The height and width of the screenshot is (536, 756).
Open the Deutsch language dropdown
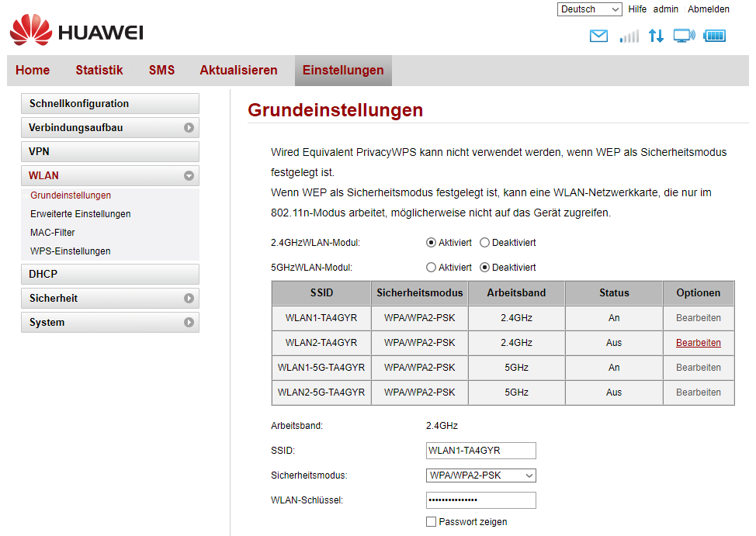click(589, 9)
